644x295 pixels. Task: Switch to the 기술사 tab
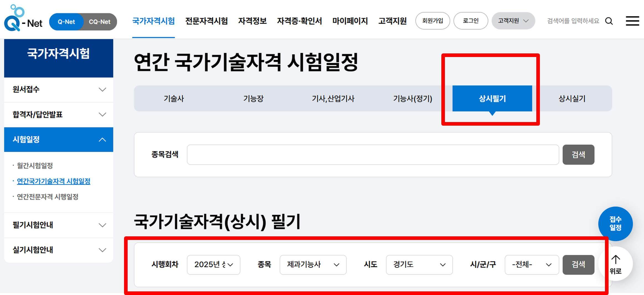[x=174, y=98]
